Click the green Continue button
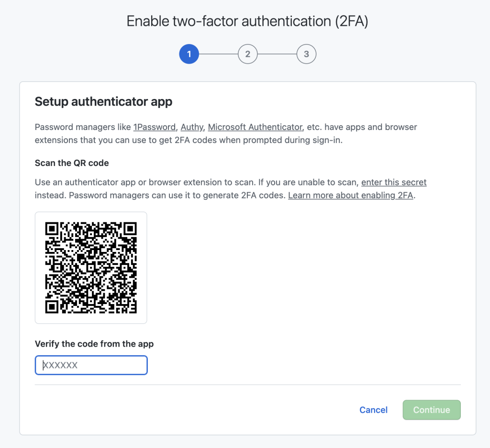Image resolution: width=490 pixels, height=448 pixels. 432,410
